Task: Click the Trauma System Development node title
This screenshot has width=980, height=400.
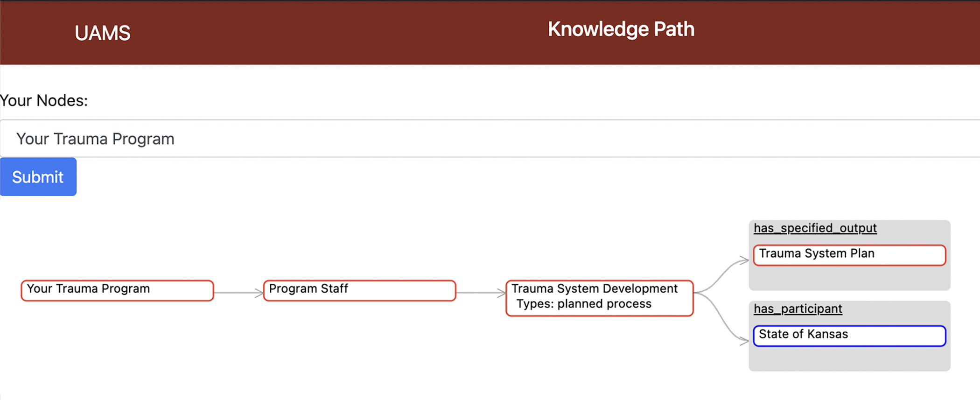Action: pos(594,289)
